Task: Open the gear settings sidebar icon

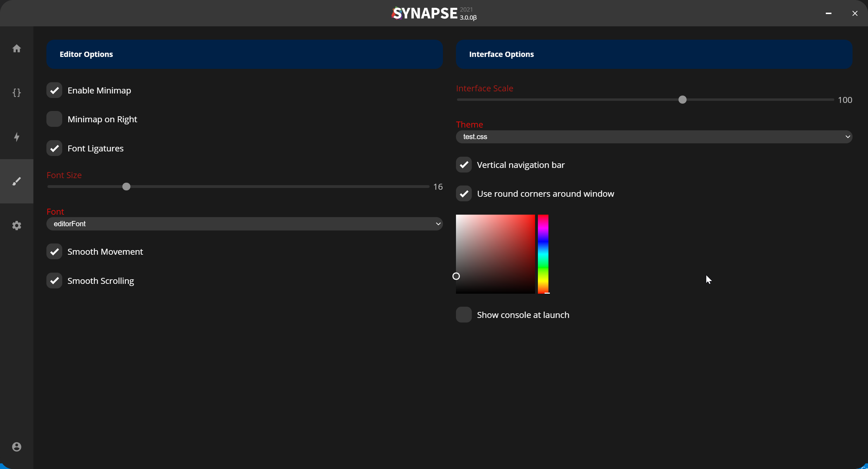Action: pyautogui.click(x=17, y=226)
